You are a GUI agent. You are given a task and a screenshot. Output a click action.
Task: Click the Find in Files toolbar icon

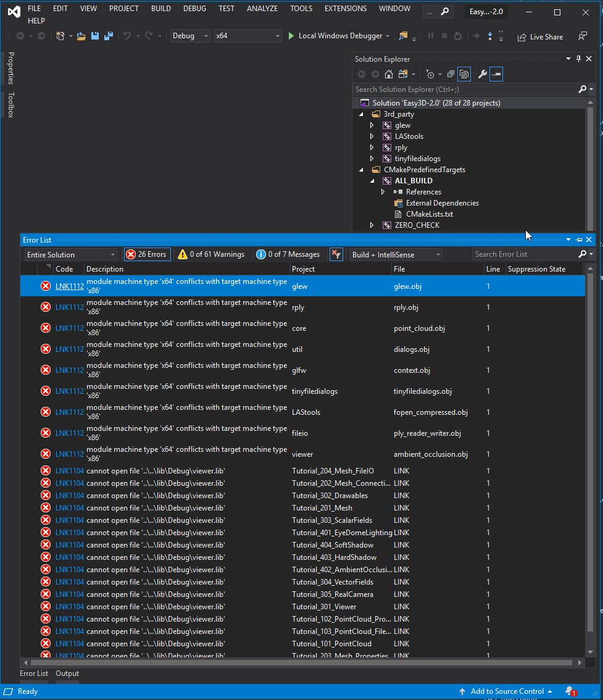click(x=403, y=36)
